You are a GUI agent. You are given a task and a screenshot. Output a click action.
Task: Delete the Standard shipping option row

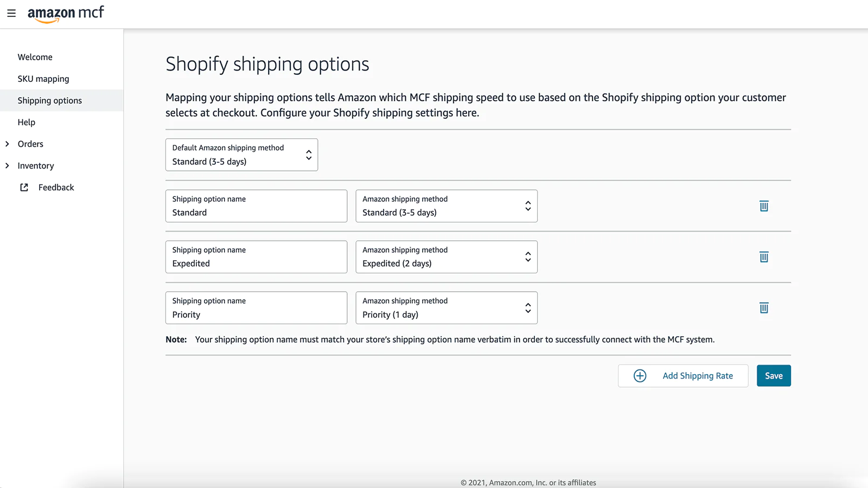click(764, 206)
